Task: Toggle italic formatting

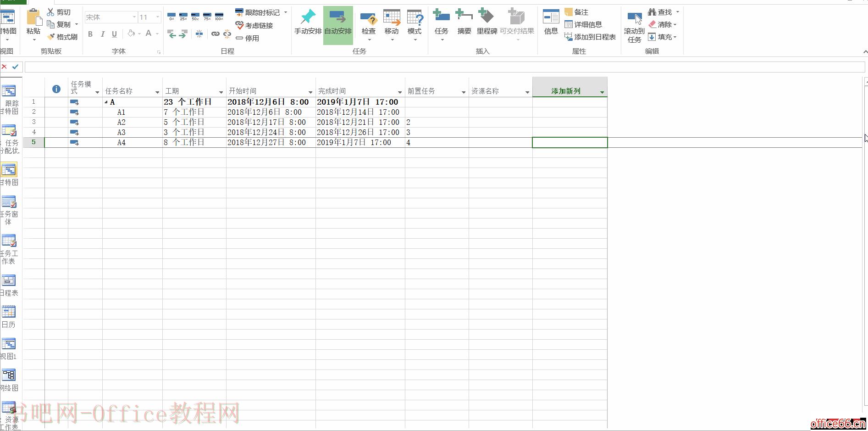Action: coord(103,34)
